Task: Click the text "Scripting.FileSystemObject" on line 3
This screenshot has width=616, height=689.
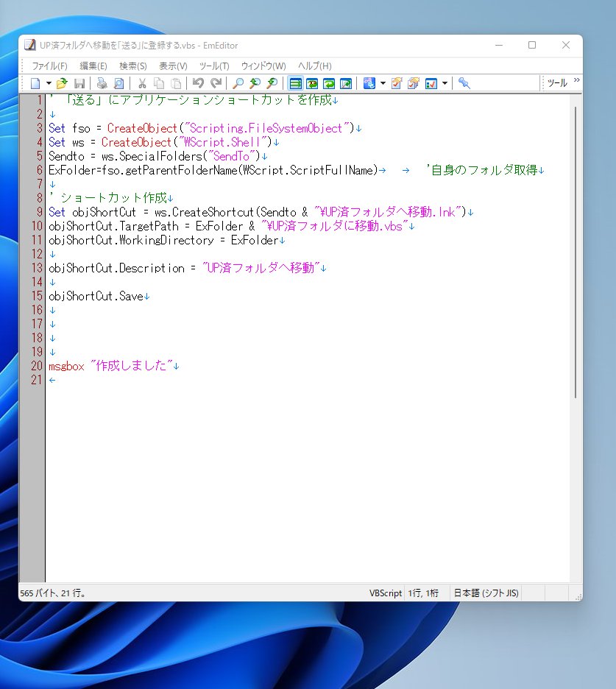Action: 266,128
